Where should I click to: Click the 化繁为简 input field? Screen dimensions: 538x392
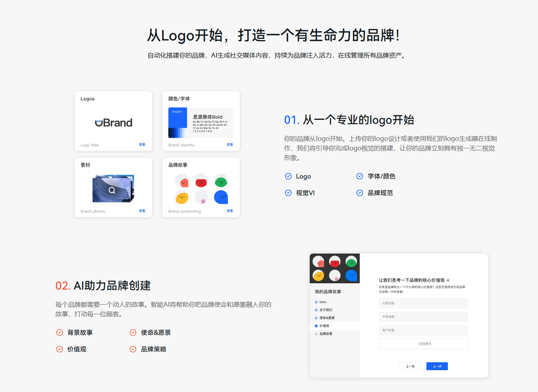click(x=423, y=303)
